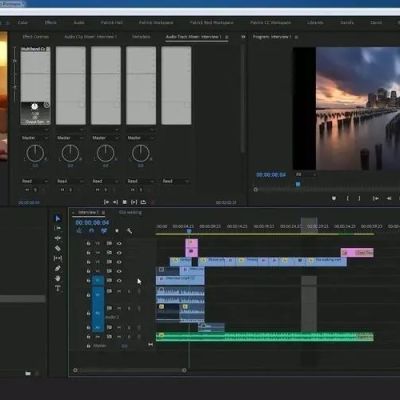This screenshot has height=400, width=400.
Task: Select the green audio clip in timeline
Action: tap(265, 337)
